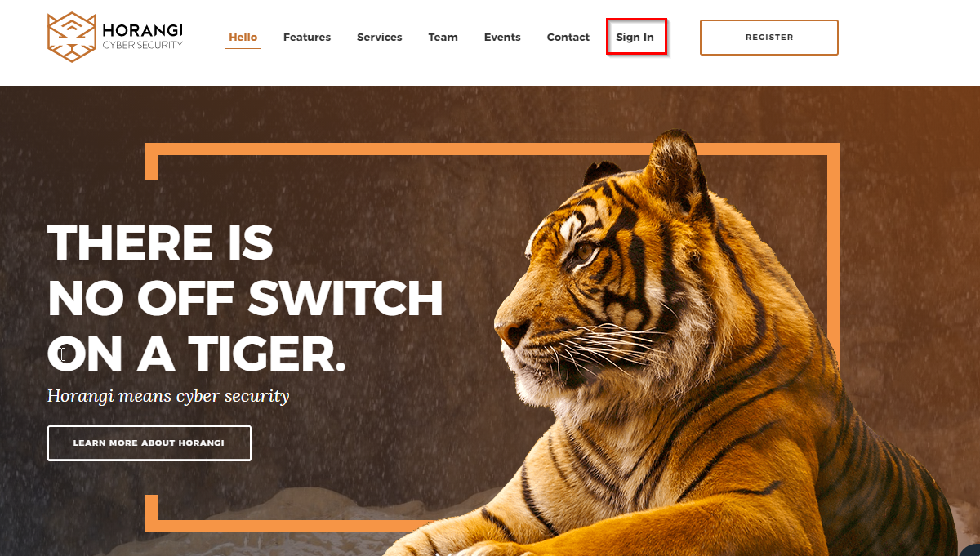The image size is (980, 556).
Task: Click the Sign In link
Action: [x=635, y=37]
